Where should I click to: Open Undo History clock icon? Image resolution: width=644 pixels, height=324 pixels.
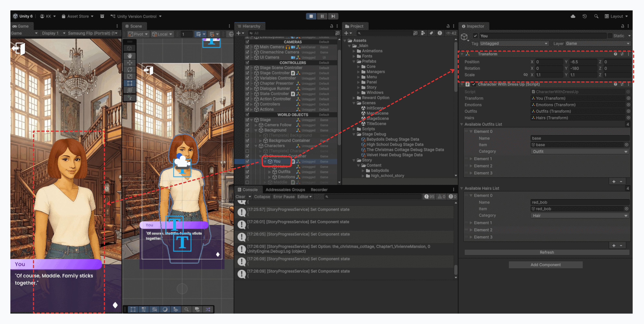tap(584, 16)
